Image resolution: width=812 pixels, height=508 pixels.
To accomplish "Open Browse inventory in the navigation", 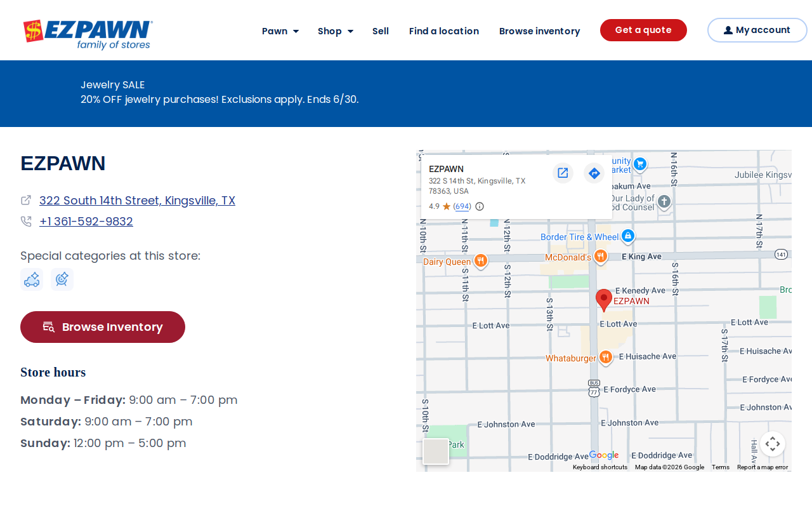I will (540, 31).
